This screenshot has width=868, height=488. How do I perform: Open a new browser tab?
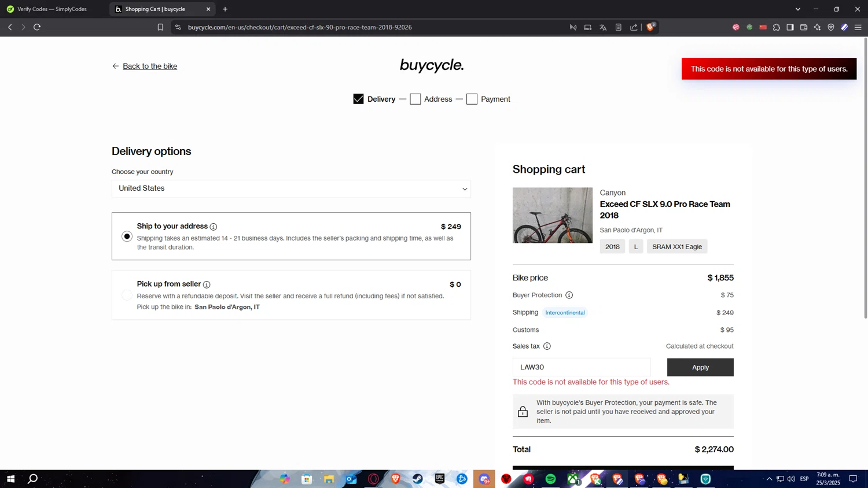coord(225,9)
